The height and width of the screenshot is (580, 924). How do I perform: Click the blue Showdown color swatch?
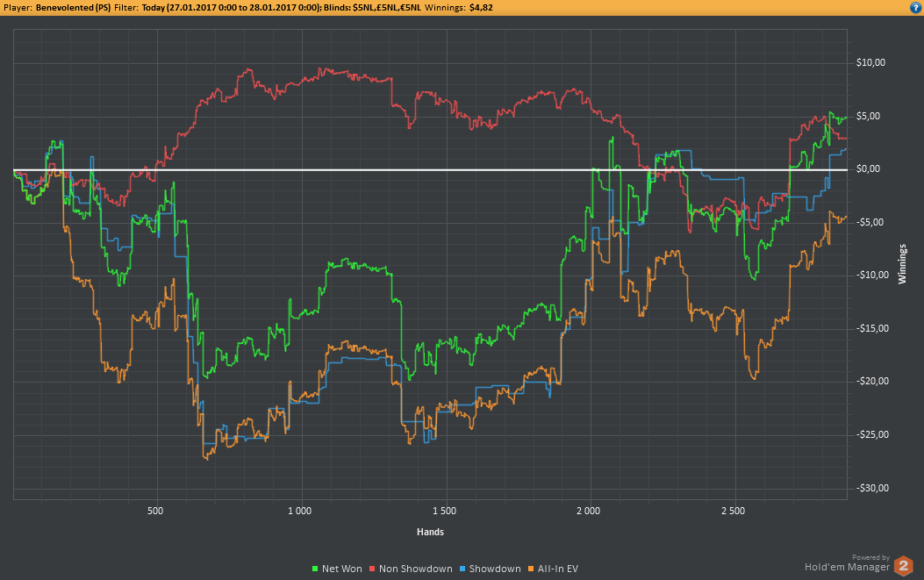462,569
